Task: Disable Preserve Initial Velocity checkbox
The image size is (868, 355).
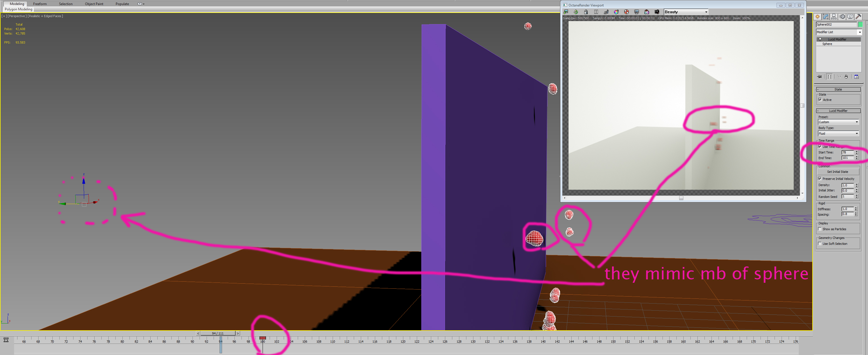Action: 820,179
